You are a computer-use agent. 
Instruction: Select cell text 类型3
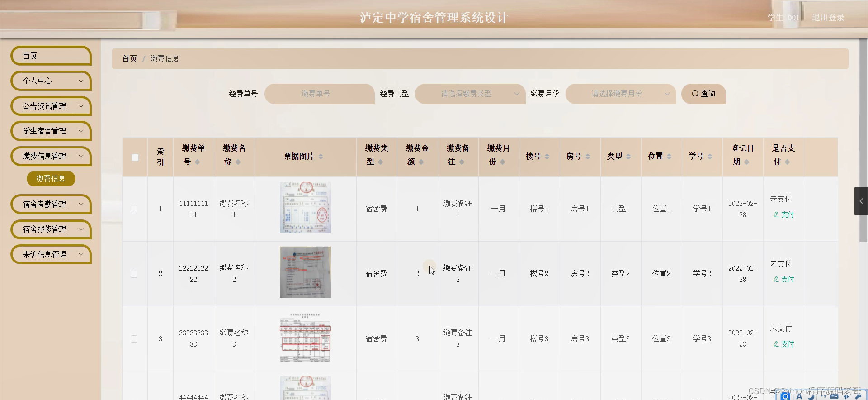point(621,338)
